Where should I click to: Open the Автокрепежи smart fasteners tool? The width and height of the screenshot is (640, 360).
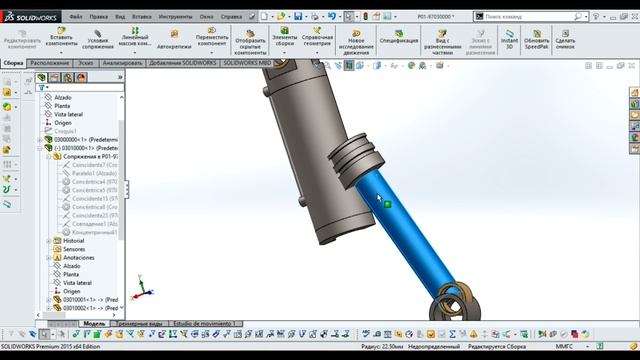pos(174,39)
